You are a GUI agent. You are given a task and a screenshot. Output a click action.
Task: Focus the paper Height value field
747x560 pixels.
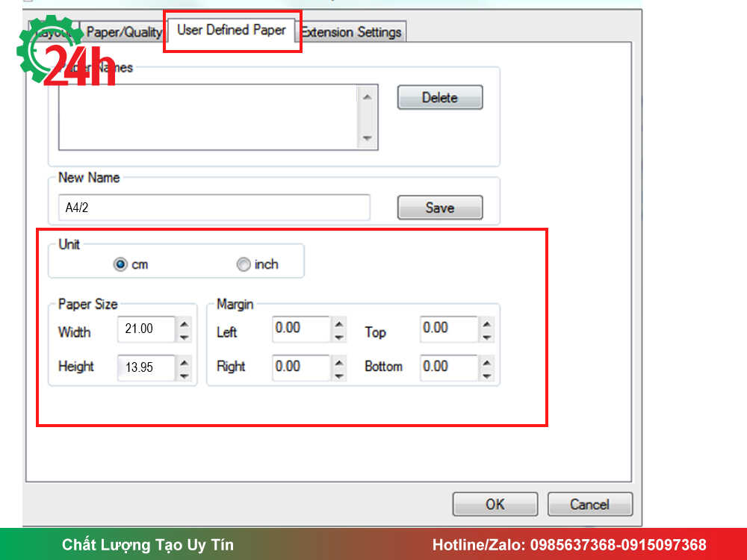click(x=146, y=367)
